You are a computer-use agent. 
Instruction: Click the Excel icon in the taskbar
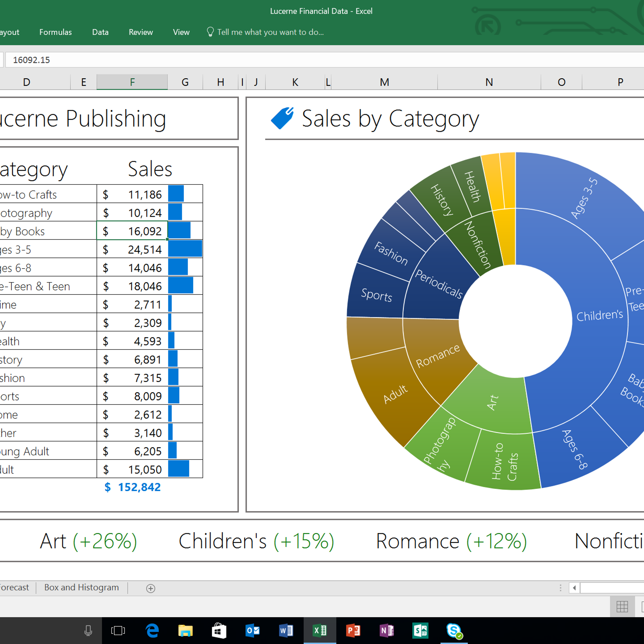[x=320, y=630]
